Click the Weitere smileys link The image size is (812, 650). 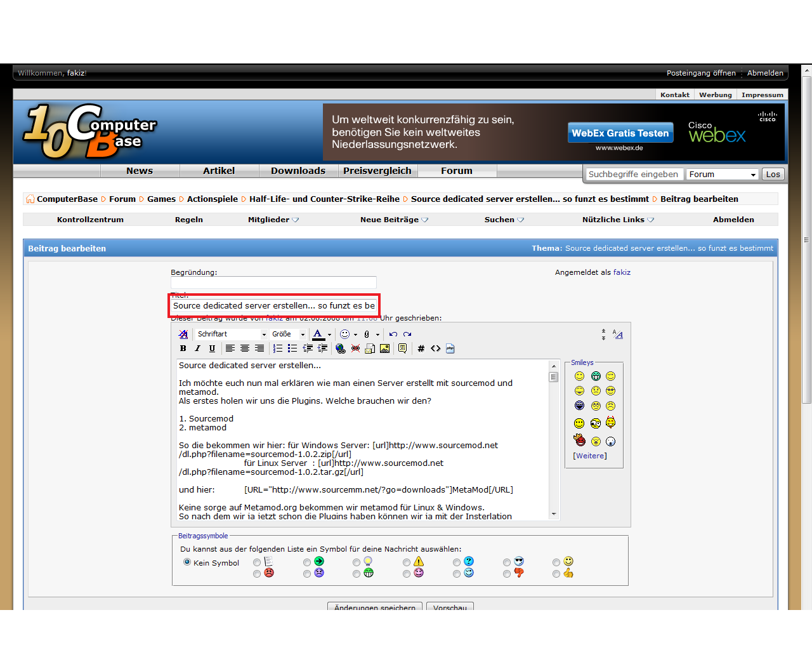590,456
